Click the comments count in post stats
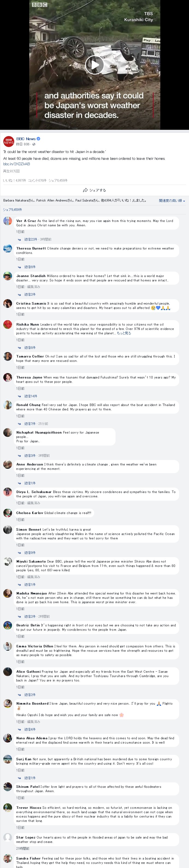 37,181
